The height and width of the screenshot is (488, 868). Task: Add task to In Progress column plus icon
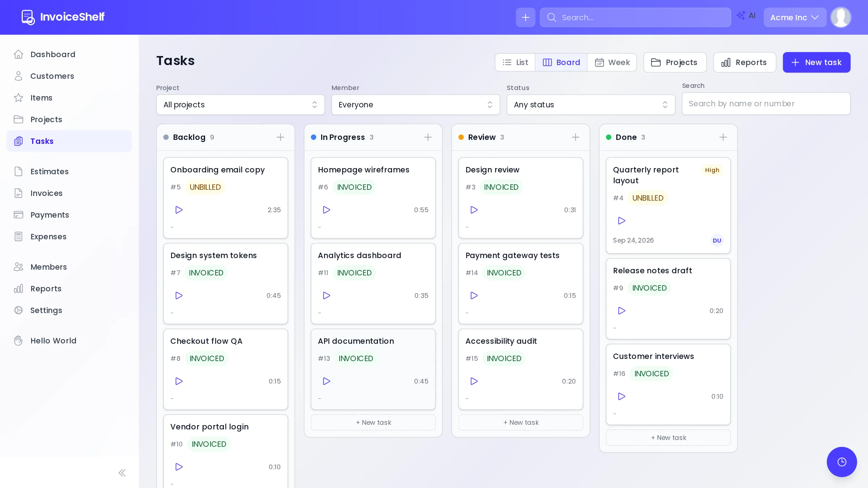click(x=428, y=137)
